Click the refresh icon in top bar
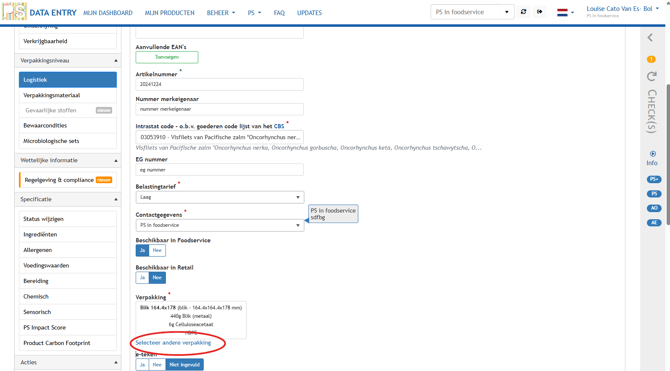670x371 pixels. pos(523,12)
